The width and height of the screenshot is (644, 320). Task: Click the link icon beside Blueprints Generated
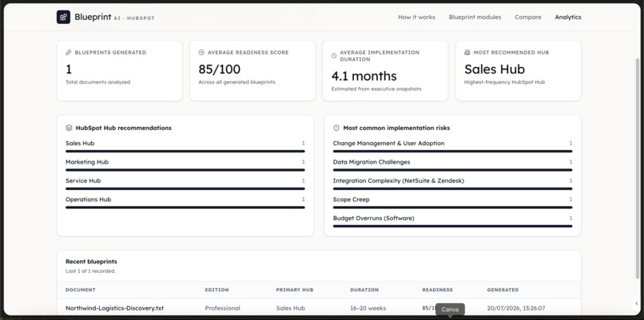69,53
